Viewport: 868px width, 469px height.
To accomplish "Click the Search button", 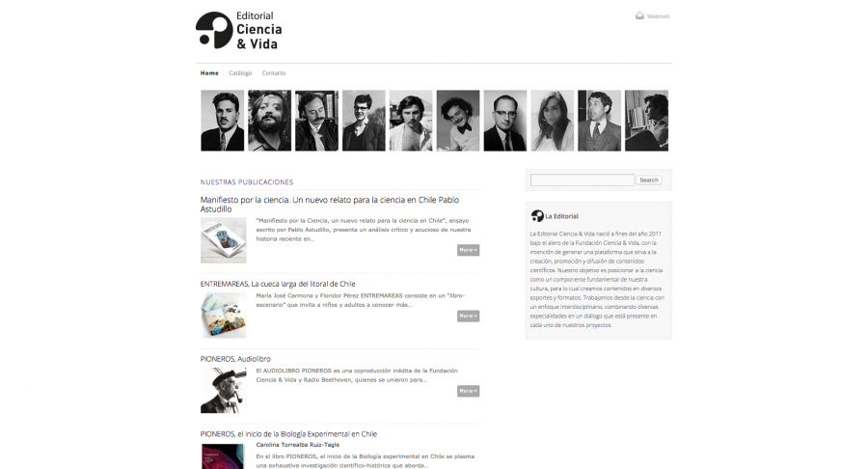I will (649, 179).
